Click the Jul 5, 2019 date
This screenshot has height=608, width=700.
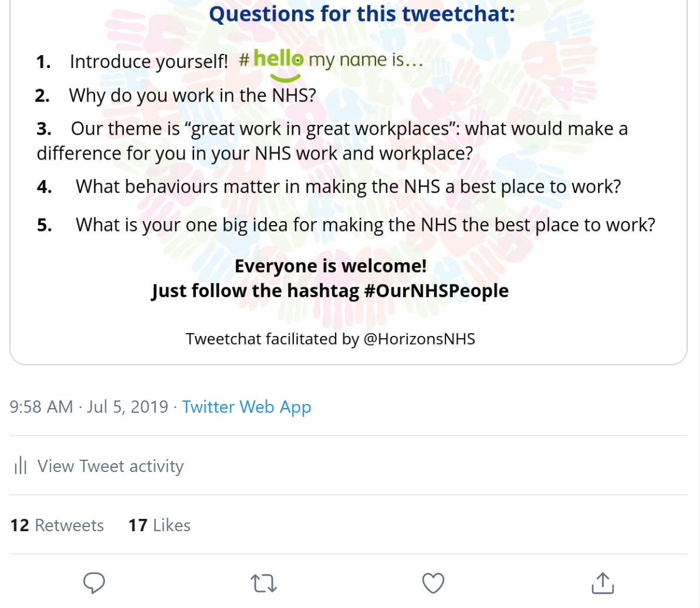[127, 407]
